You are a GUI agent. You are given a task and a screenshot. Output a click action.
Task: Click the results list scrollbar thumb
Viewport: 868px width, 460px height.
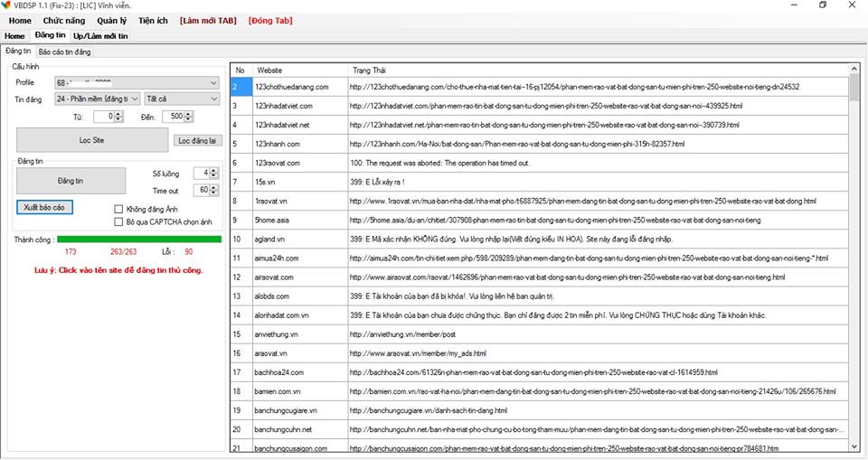854,87
